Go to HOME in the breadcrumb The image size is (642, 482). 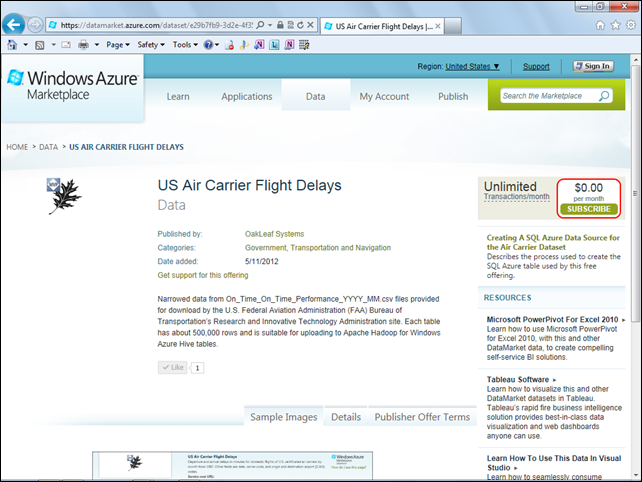pos(17,147)
